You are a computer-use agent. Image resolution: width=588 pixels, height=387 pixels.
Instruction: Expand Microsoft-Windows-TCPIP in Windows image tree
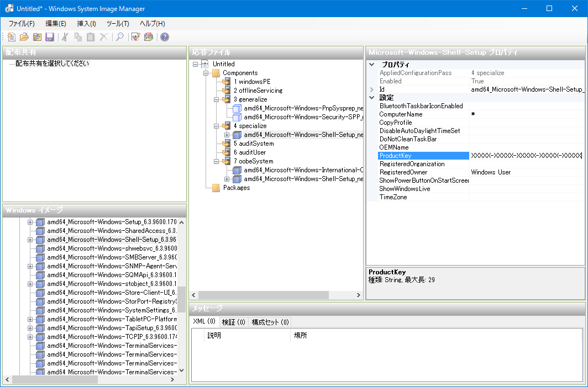coord(30,337)
